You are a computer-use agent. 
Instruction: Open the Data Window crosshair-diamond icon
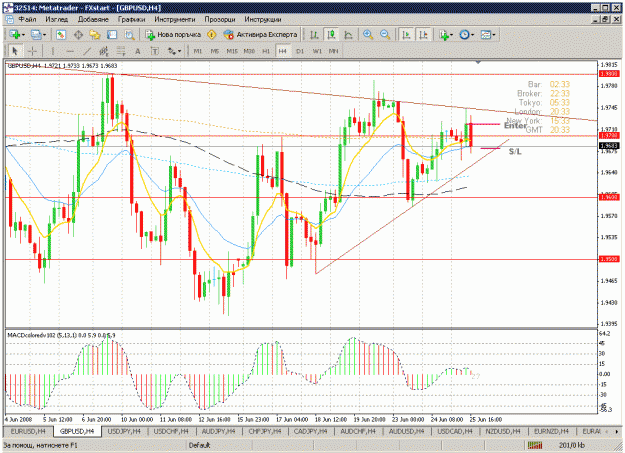78,35
